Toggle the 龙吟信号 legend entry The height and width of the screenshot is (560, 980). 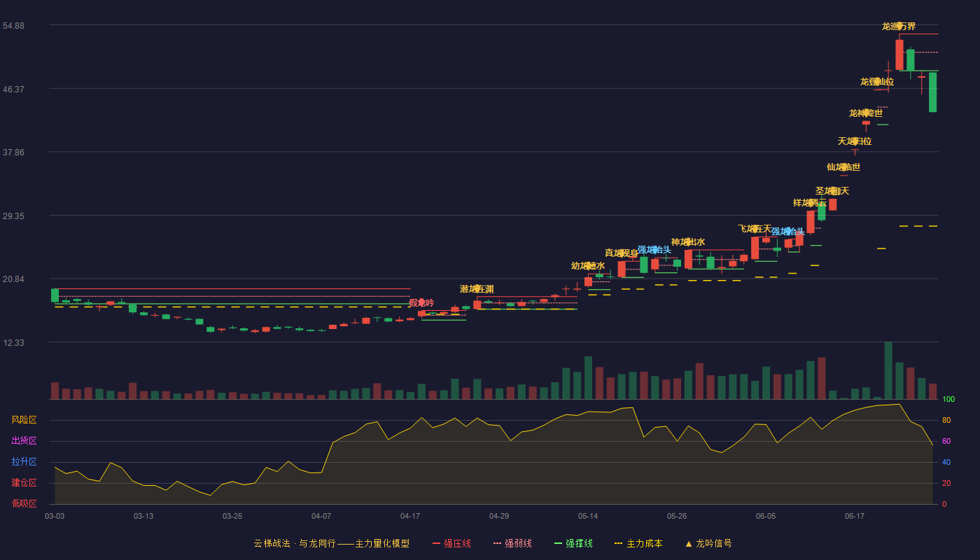point(708,543)
